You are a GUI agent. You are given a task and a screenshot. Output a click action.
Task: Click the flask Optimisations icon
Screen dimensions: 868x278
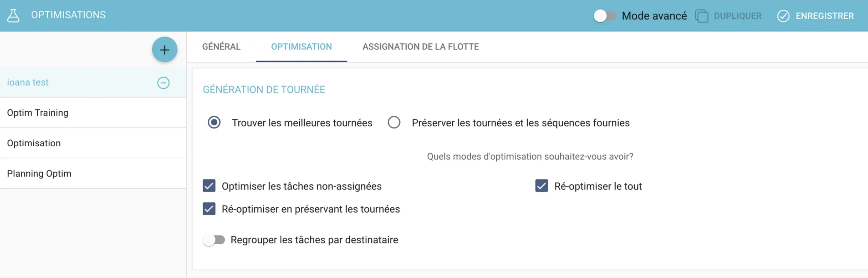click(x=13, y=16)
